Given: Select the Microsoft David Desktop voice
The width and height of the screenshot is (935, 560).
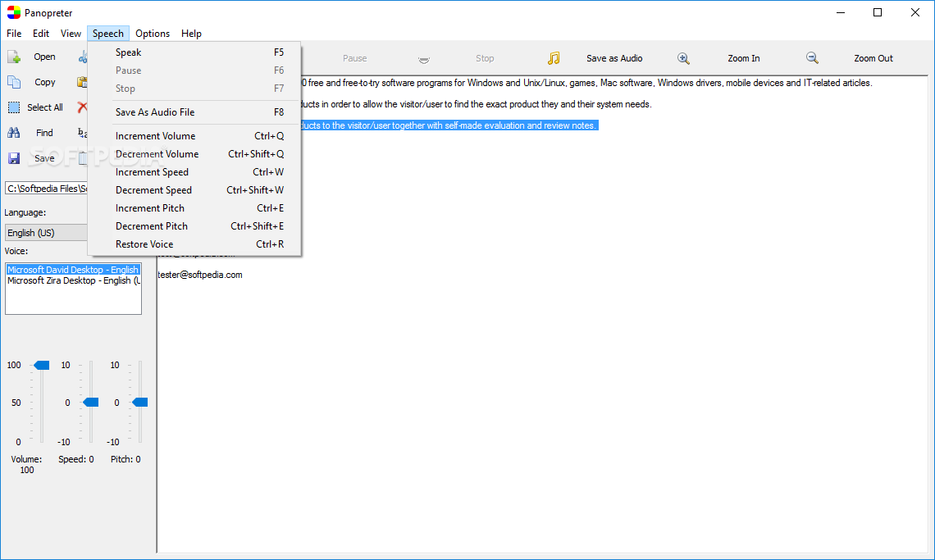Looking at the screenshot, I should pos(73,270).
